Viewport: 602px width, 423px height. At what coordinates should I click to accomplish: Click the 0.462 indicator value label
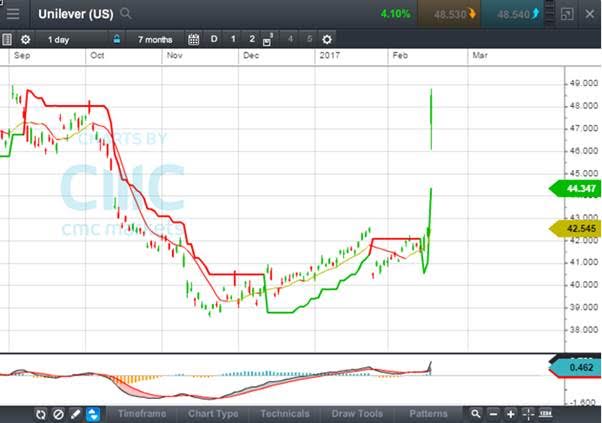[x=575, y=367]
